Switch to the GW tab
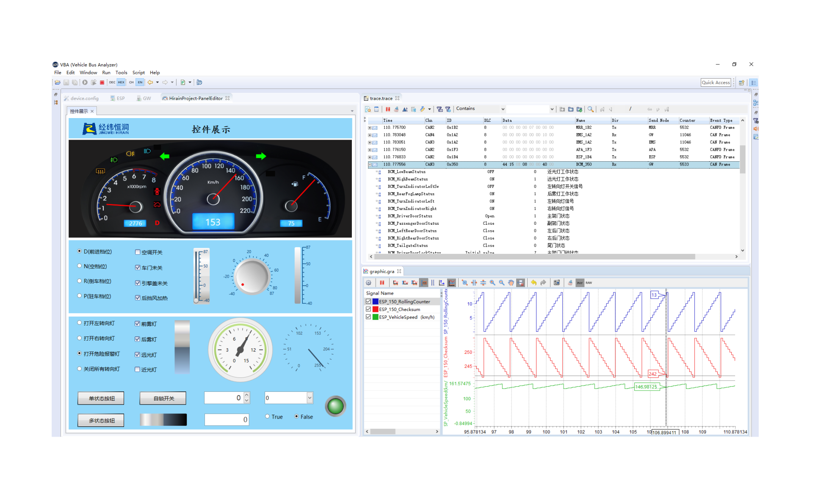 (x=144, y=98)
